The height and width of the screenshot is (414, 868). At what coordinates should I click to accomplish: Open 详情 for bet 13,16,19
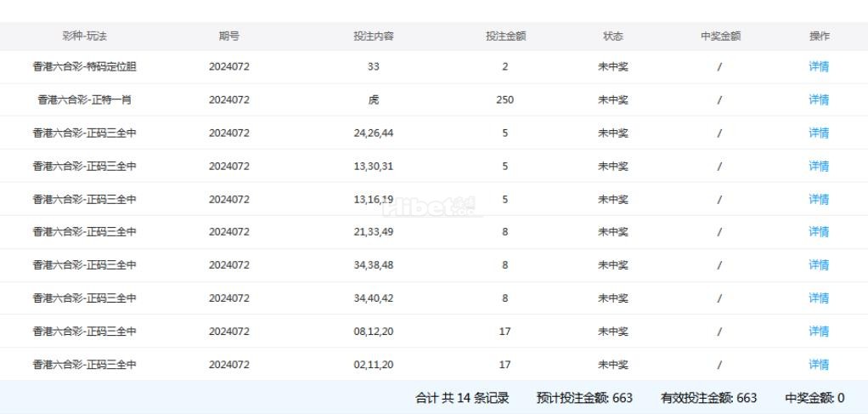819,199
